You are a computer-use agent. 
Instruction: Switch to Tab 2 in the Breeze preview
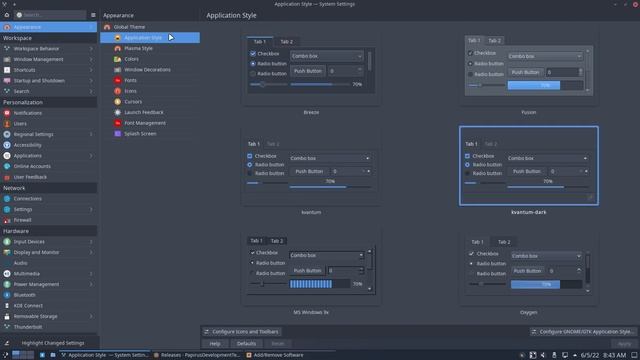click(x=287, y=42)
